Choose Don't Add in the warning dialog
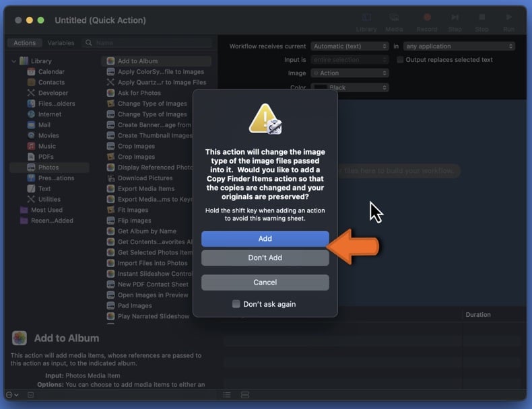The image size is (532, 409). 265,258
